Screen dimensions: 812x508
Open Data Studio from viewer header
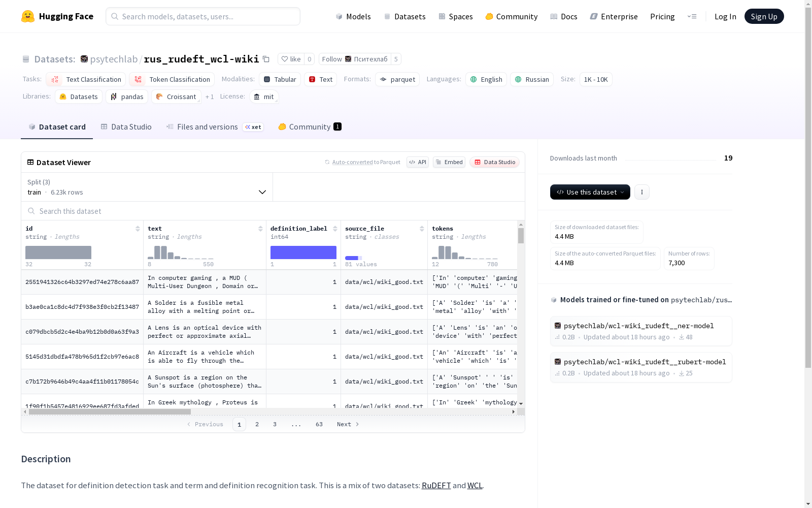pos(495,162)
